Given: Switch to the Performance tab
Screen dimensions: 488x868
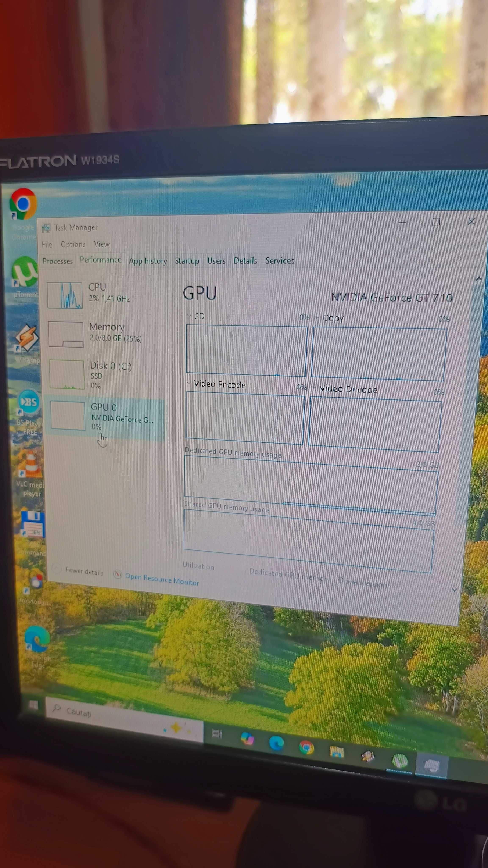Looking at the screenshot, I should pyautogui.click(x=100, y=260).
